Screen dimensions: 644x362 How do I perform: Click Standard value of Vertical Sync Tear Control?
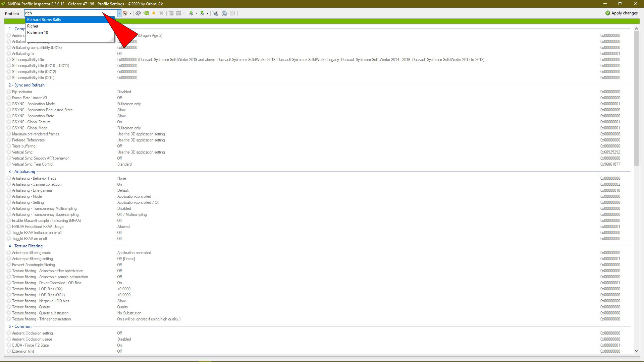124,164
